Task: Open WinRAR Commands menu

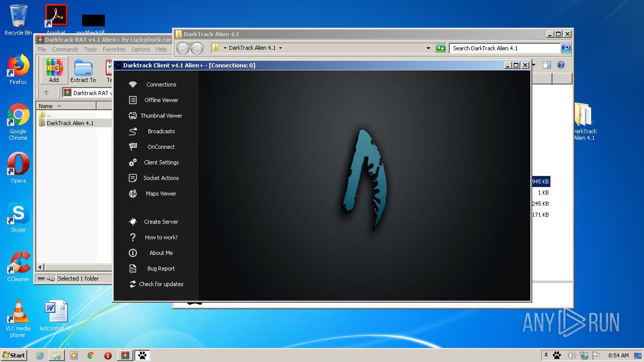Action: [x=65, y=49]
